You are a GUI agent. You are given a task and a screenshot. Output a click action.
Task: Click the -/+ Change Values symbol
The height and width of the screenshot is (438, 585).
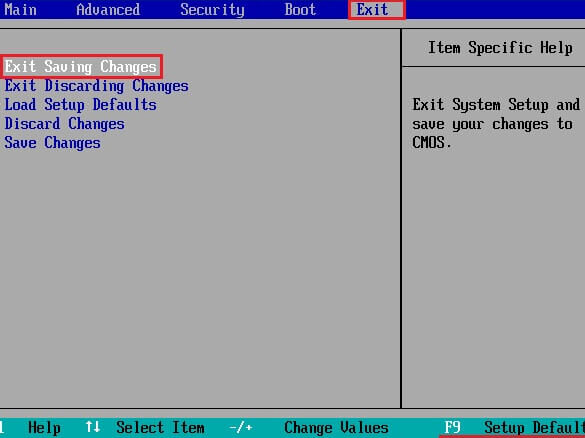click(x=241, y=428)
